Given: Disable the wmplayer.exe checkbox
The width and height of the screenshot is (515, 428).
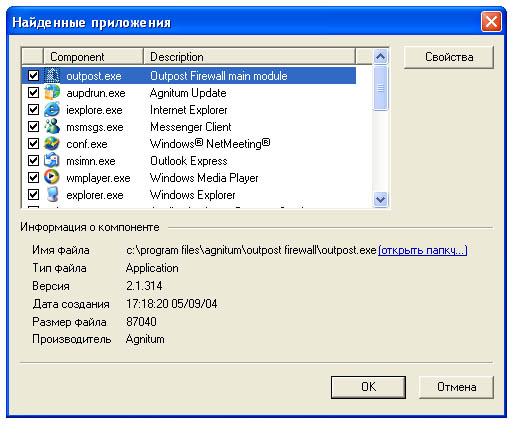Looking at the screenshot, I should [33, 178].
